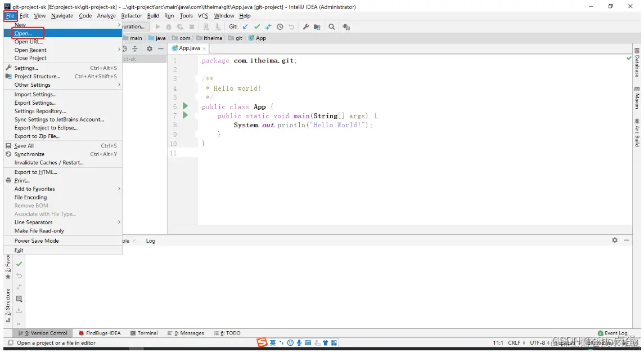Hide the bottom tool window panel
The image size is (644, 352).
click(627, 240)
